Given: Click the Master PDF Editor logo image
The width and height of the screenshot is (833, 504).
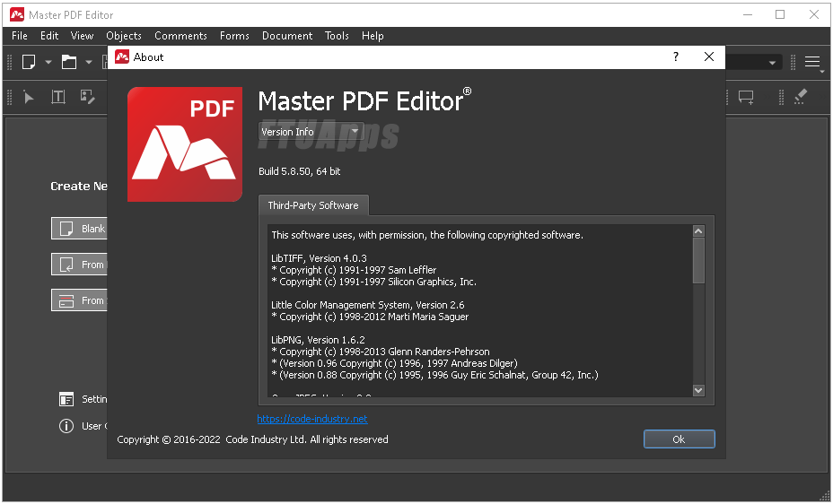Looking at the screenshot, I should click(x=185, y=144).
